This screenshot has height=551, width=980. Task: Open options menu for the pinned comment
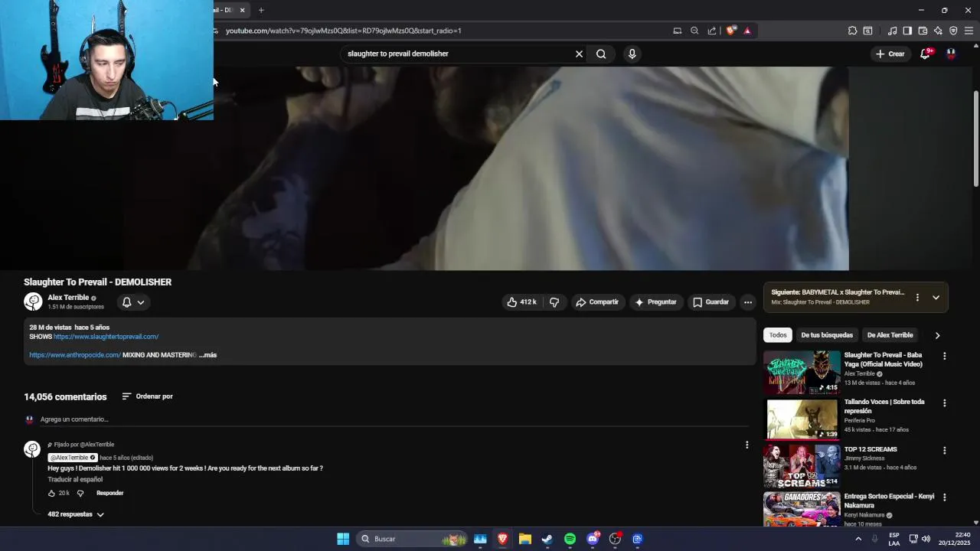pyautogui.click(x=747, y=445)
